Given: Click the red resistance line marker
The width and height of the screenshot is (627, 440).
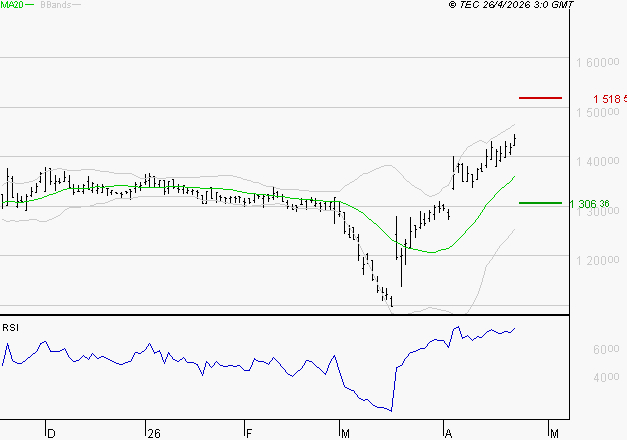Looking at the screenshot, I should (541, 98).
